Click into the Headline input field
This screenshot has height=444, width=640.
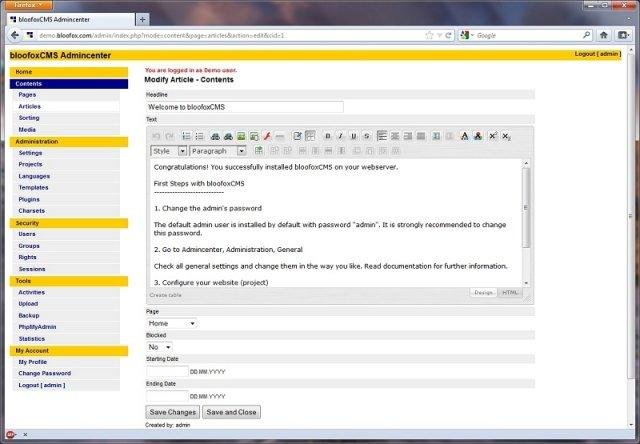point(244,106)
